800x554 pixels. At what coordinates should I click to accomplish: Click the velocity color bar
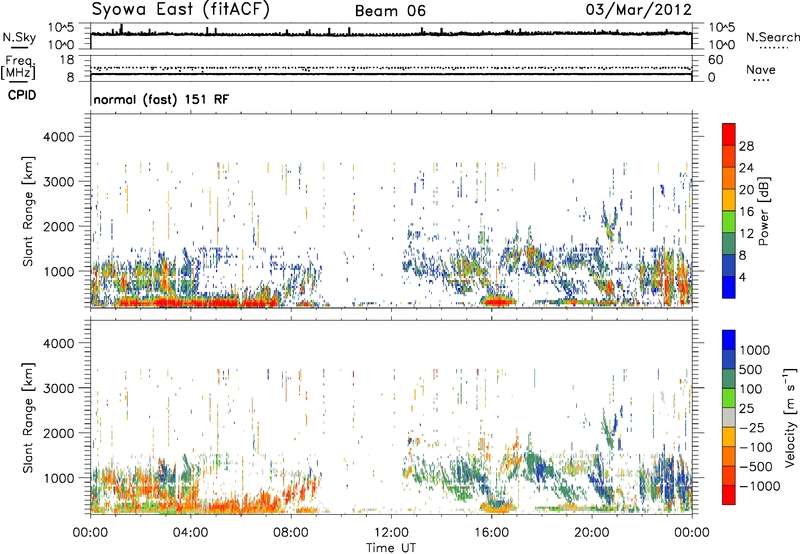[x=729, y=417]
